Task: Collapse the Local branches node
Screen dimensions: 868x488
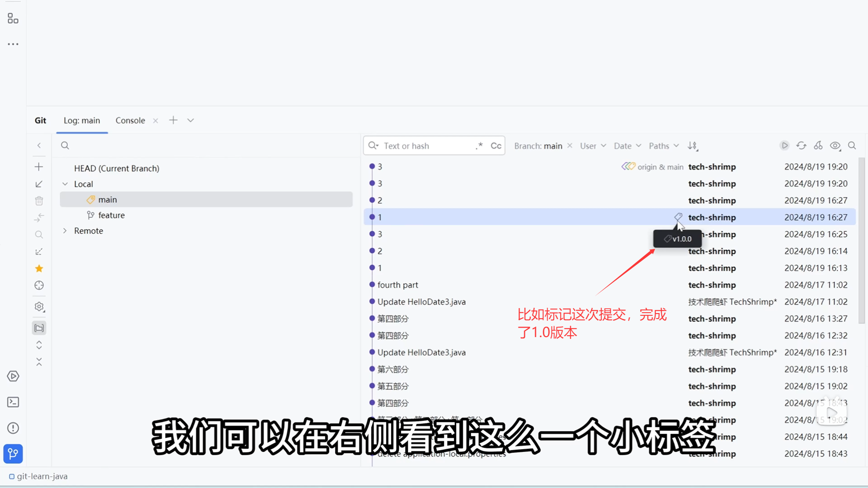Action: point(65,184)
